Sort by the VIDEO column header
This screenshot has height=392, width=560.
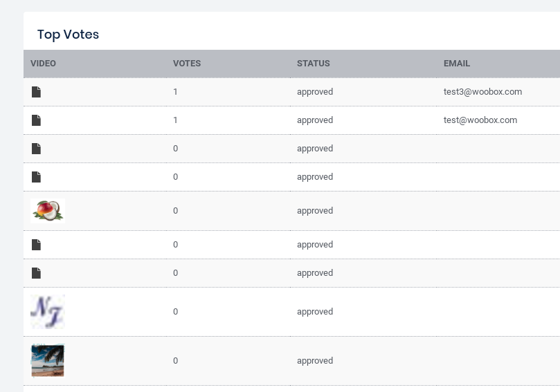coord(43,64)
